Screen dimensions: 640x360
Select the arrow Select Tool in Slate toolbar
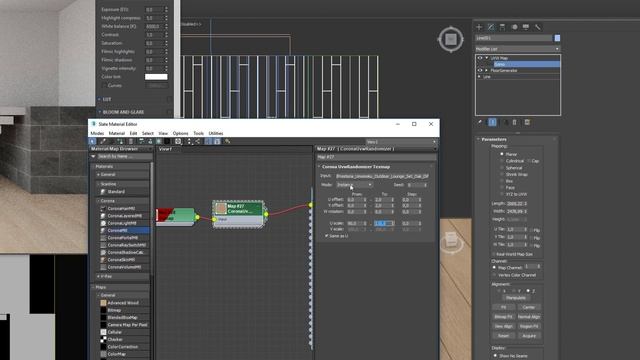point(92,141)
